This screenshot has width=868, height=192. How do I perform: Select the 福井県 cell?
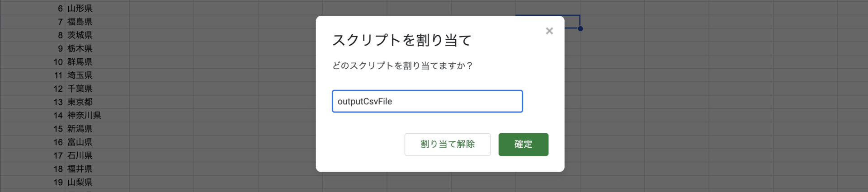coord(80,169)
